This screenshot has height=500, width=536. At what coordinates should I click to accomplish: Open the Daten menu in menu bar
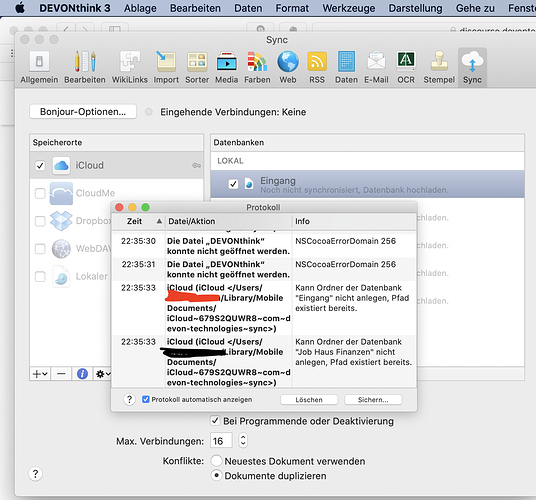248,8
